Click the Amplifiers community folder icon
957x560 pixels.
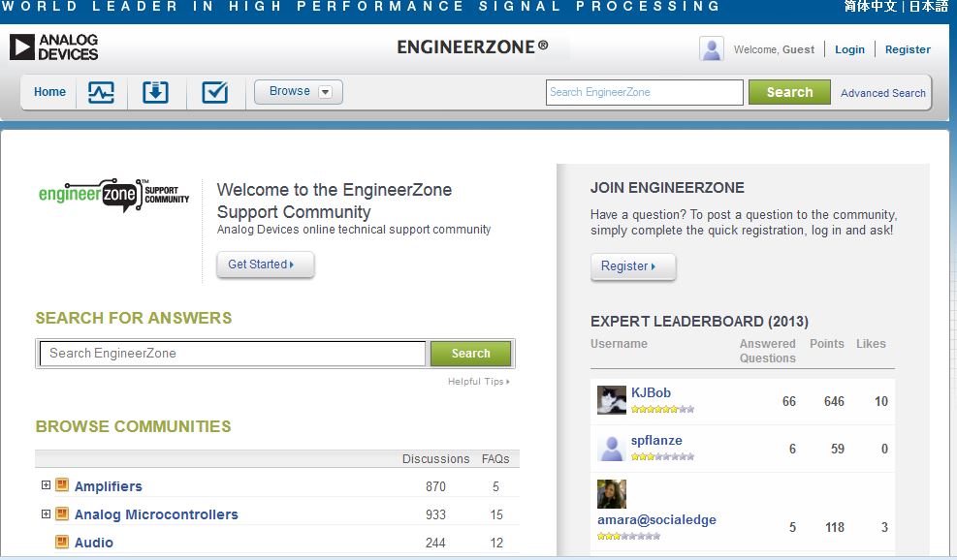coord(62,485)
